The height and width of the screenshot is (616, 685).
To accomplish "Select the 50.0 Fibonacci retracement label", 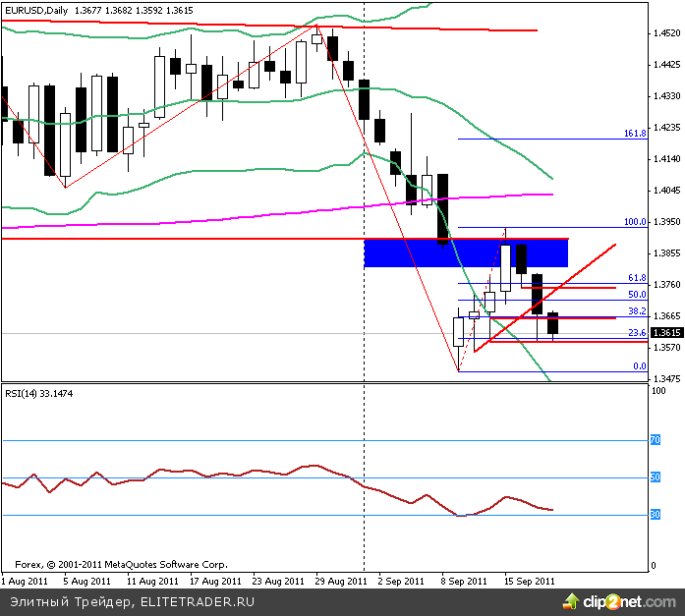I will click(637, 294).
